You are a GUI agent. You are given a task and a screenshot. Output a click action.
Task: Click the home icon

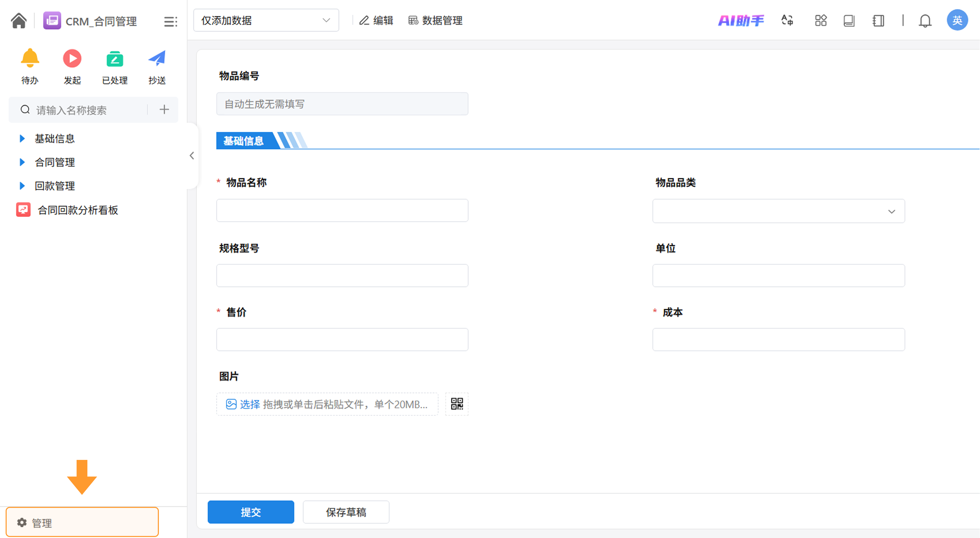tap(18, 20)
